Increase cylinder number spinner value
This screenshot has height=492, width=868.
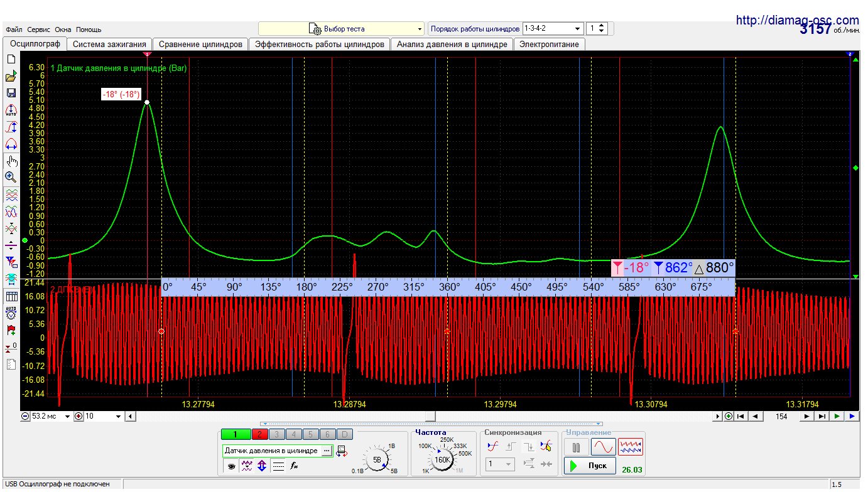click(602, 26)
